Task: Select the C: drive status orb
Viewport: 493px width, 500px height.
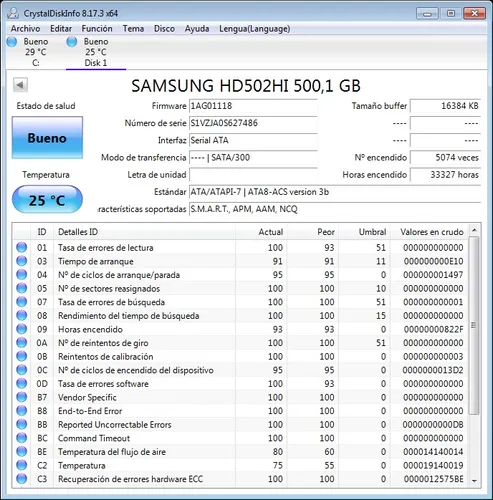Action: click(x=12, y=42)
